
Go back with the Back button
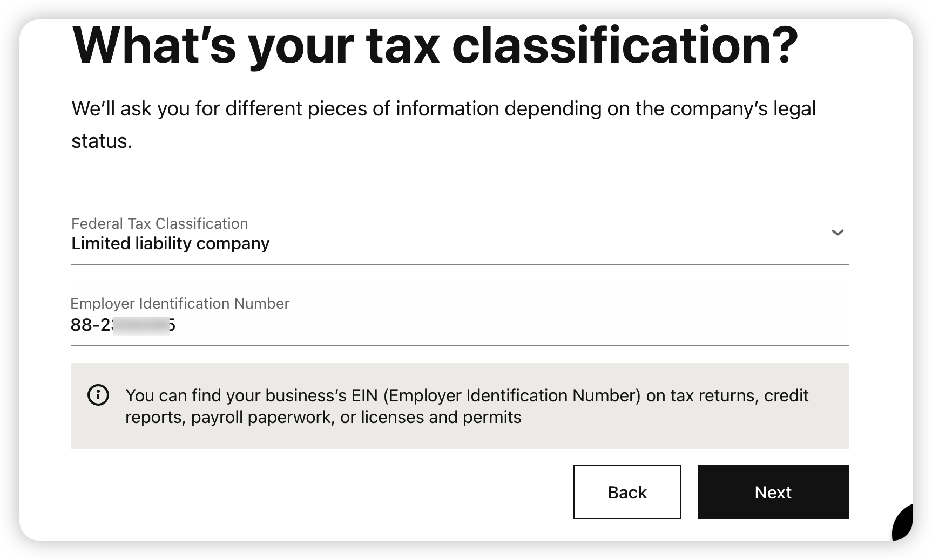(627, 492)
